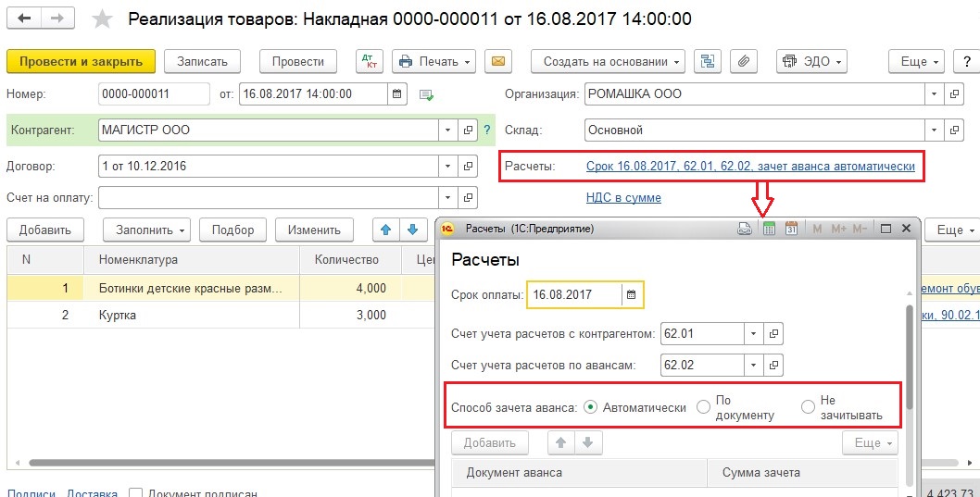Open calendar picker for Срок оплаты

[x=631, y=294]
